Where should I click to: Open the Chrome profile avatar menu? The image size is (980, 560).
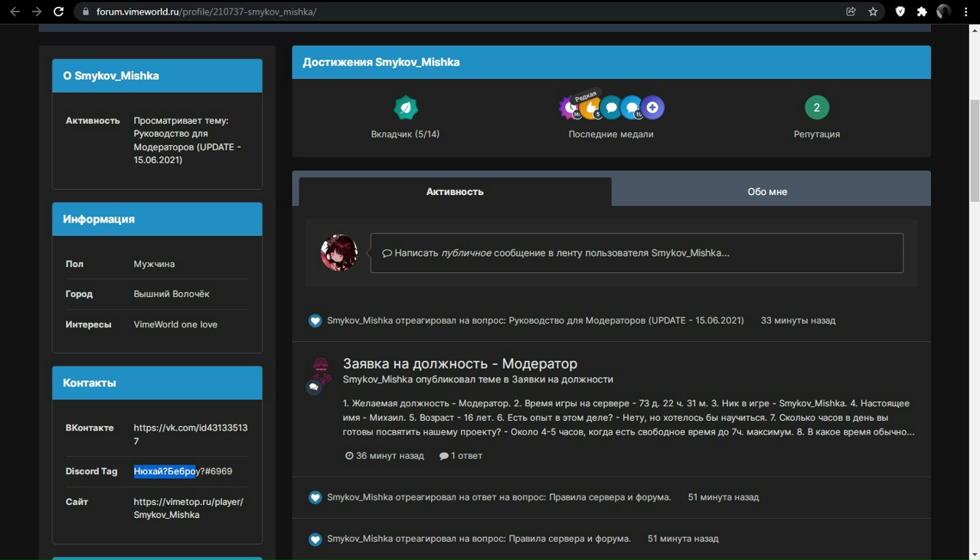tap(944, 11)
